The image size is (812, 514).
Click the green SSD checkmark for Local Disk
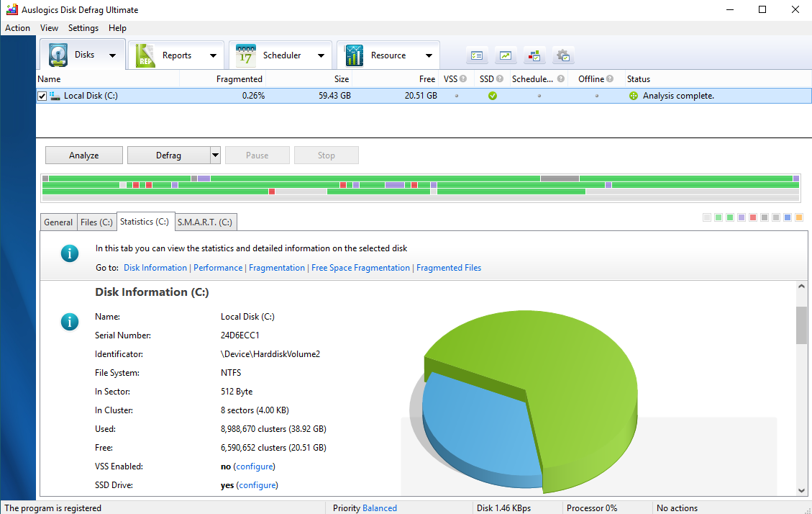[x=493, y=96]
